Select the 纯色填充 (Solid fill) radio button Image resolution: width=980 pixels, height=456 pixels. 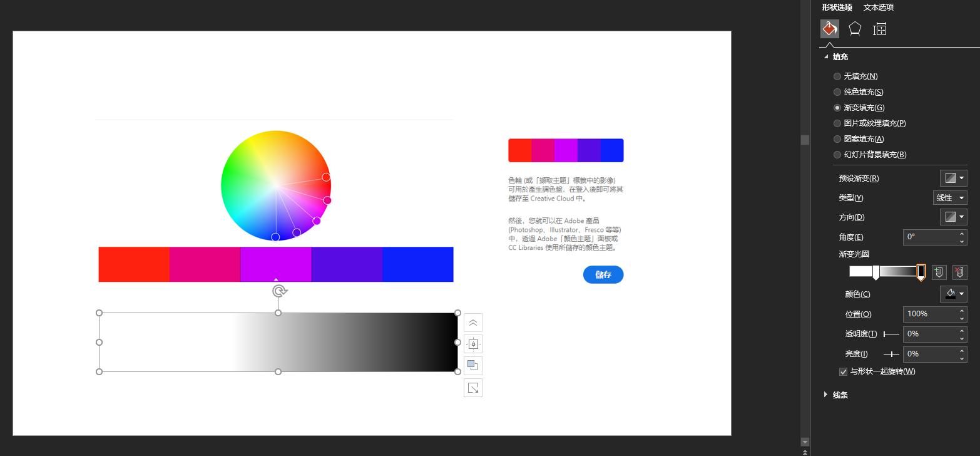point(837,92)
